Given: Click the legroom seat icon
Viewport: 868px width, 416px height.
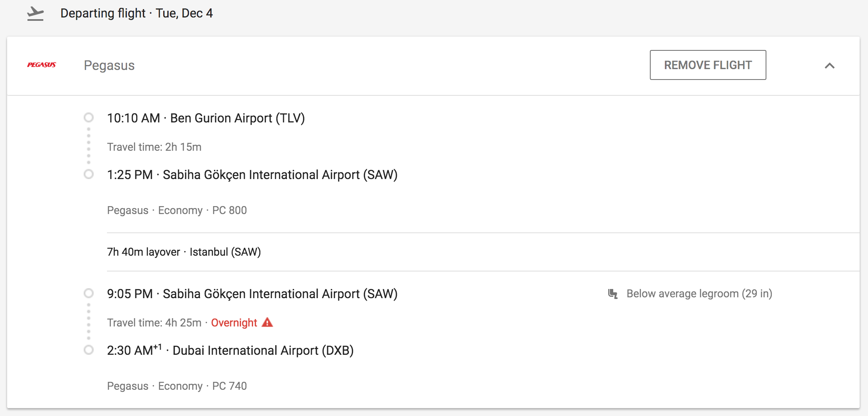Looking at the screenshot, I should click(x=612, y=294).
